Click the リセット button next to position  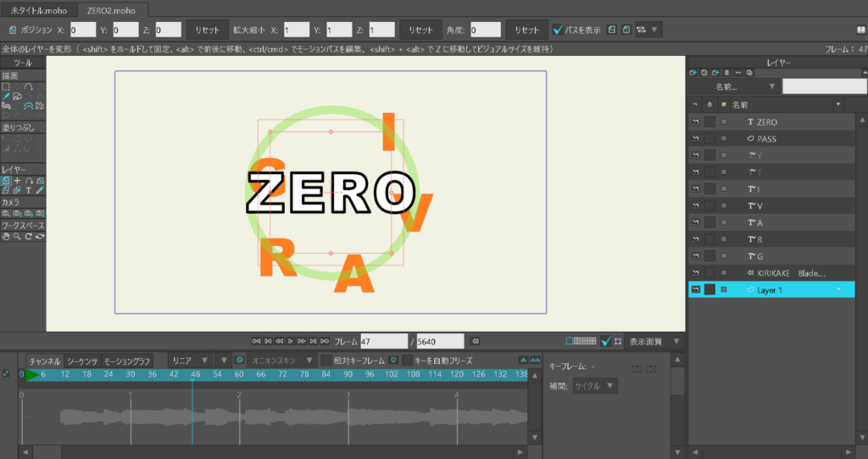coord(208,30)
